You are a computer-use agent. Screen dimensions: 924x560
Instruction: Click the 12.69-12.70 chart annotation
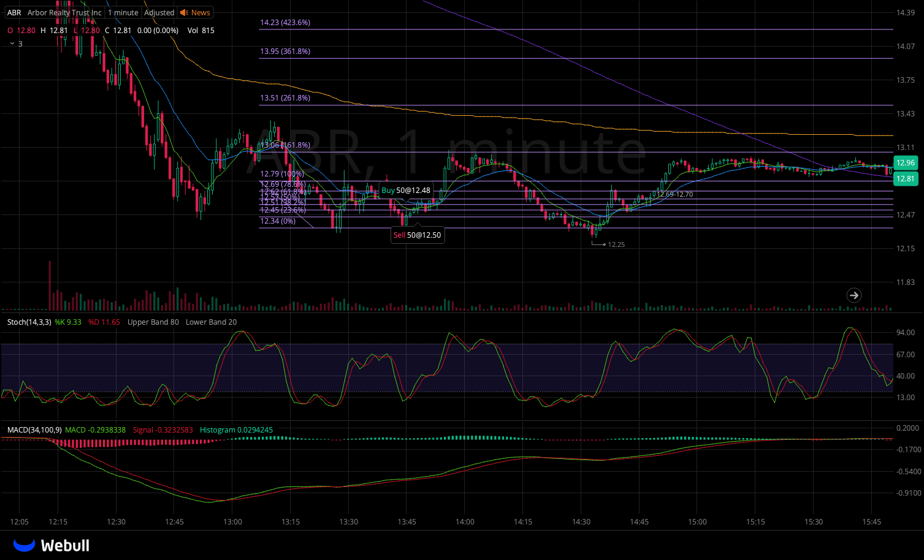tap(674, 194)
